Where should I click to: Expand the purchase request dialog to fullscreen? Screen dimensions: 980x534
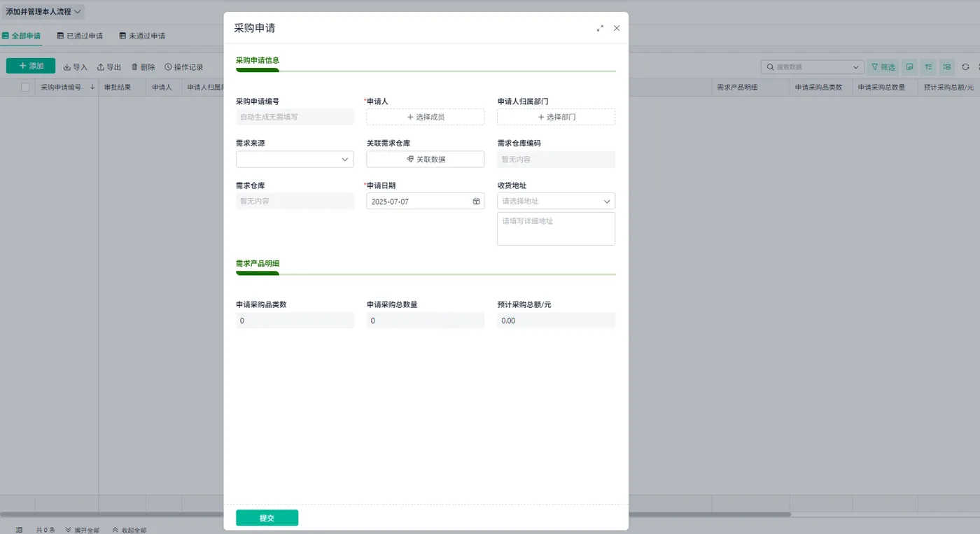[x=600, y=28]
